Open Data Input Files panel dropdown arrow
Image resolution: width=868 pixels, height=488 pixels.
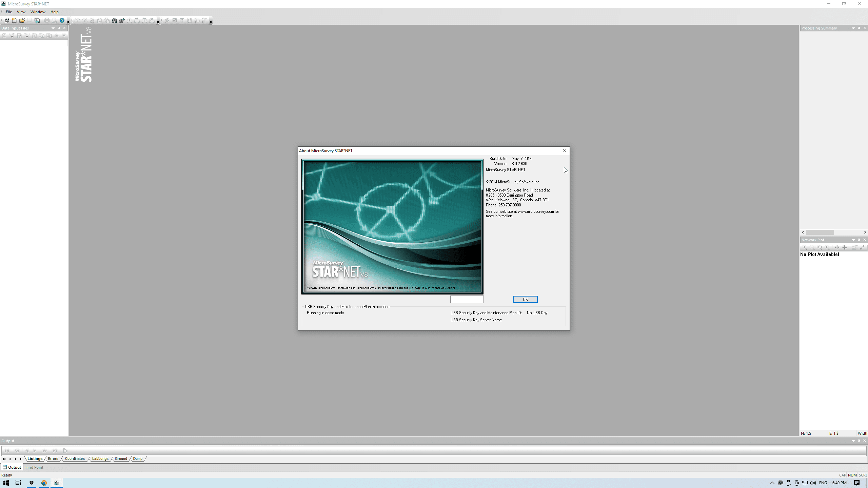click(53, 28)
